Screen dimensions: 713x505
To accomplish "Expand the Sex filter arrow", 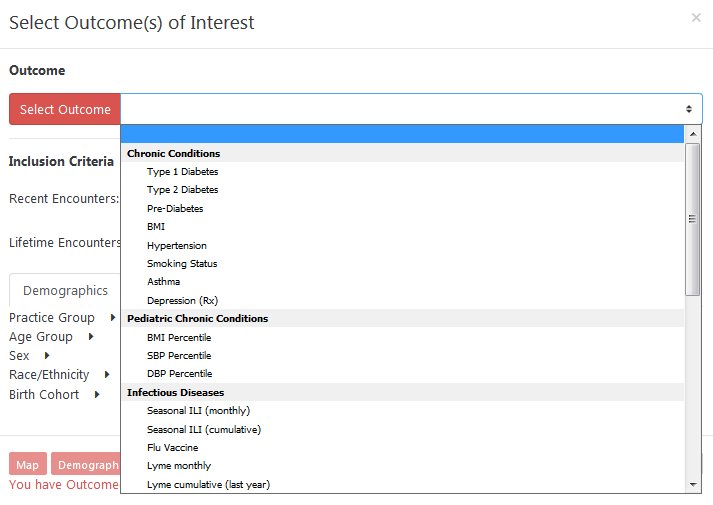I will click(x=47, y=355).
